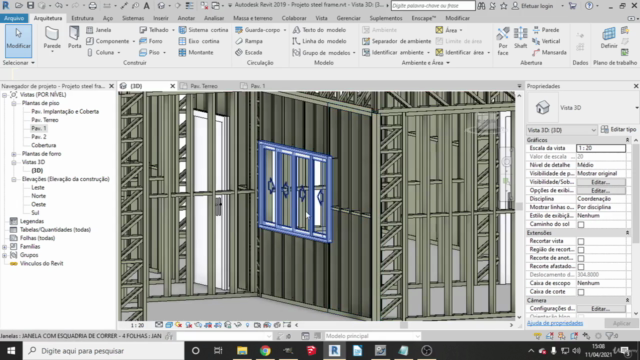Switch to the Pav. Terreo view tab

tap(204, 86)
